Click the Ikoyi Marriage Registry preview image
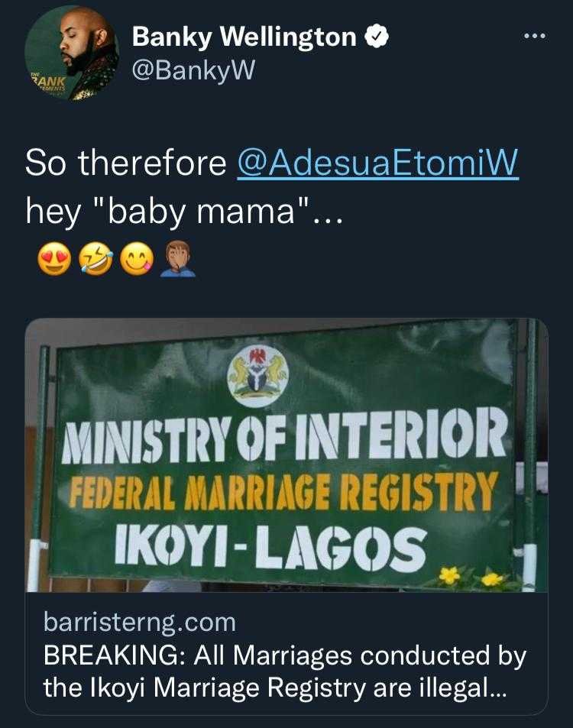The height and width of the screenshot is (728, 573). click(286, 458)
